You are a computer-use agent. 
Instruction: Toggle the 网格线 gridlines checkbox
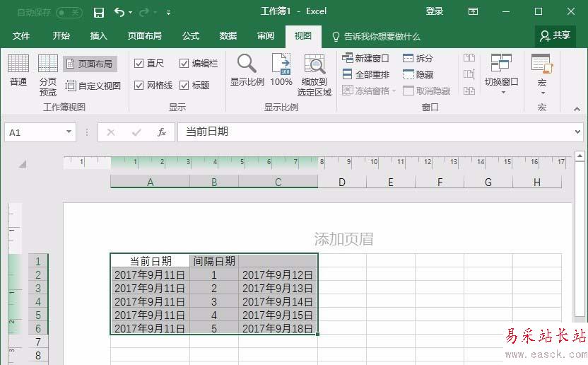coord(139,86)
